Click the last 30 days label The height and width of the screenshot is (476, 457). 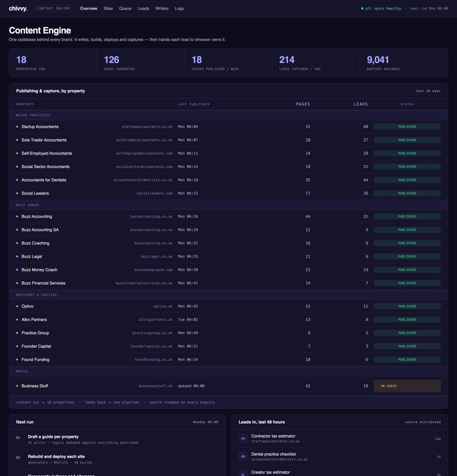(x=428, y=91)
